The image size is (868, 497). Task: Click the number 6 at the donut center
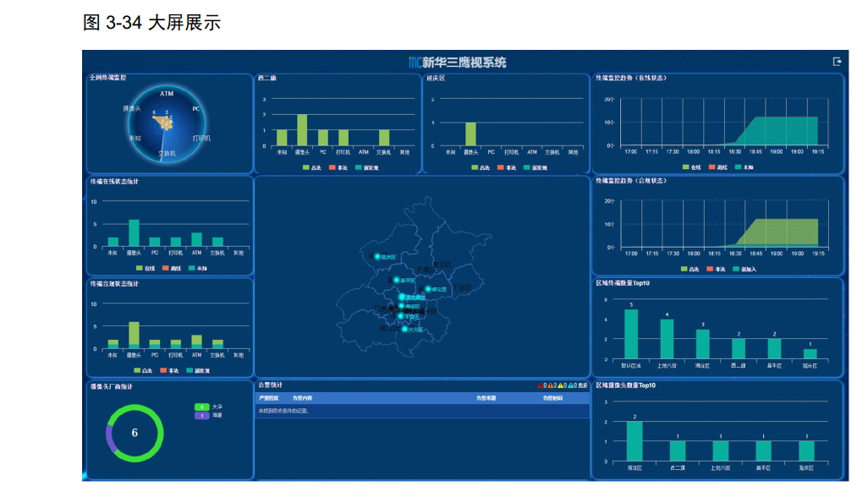pos(135,433)
